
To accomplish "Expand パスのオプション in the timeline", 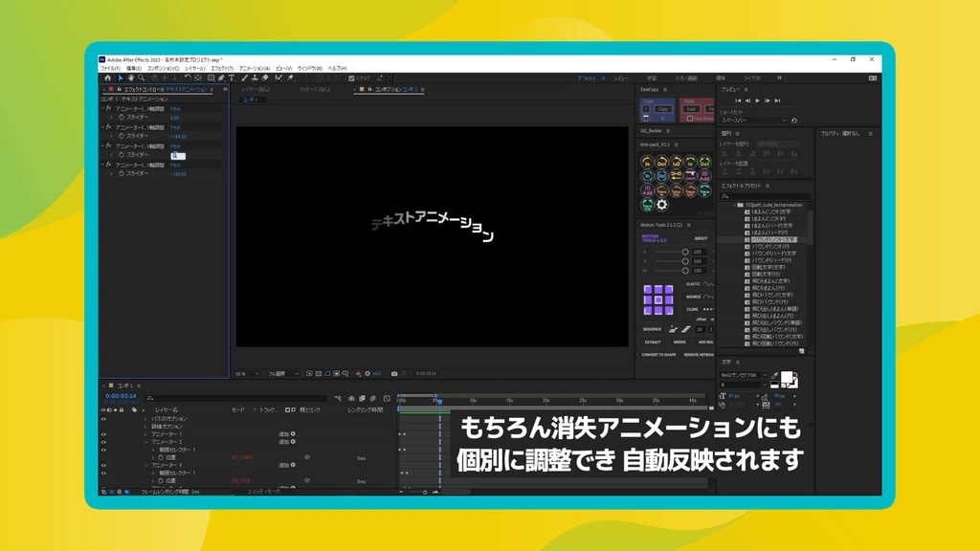I will [144, 419].
